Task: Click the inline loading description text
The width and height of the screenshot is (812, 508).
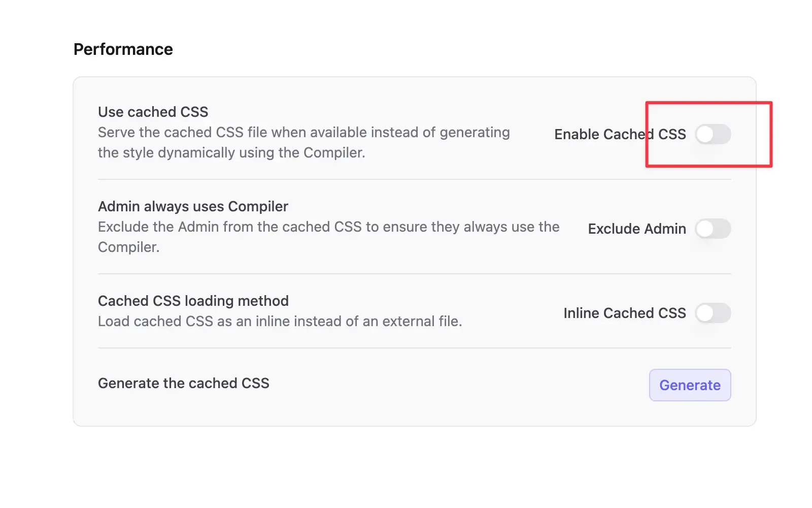Action: point(280,321)
